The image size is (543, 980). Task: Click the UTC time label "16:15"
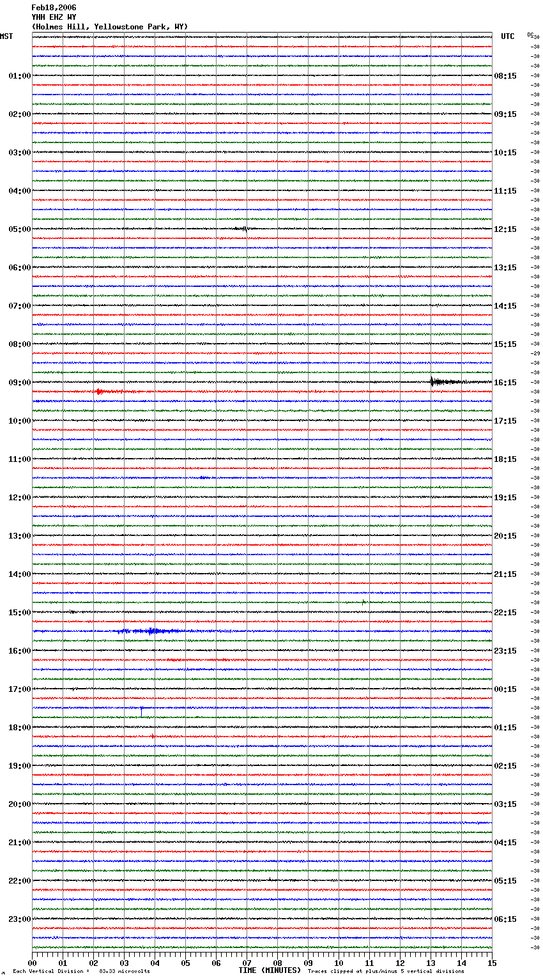(x=505, y=383)
